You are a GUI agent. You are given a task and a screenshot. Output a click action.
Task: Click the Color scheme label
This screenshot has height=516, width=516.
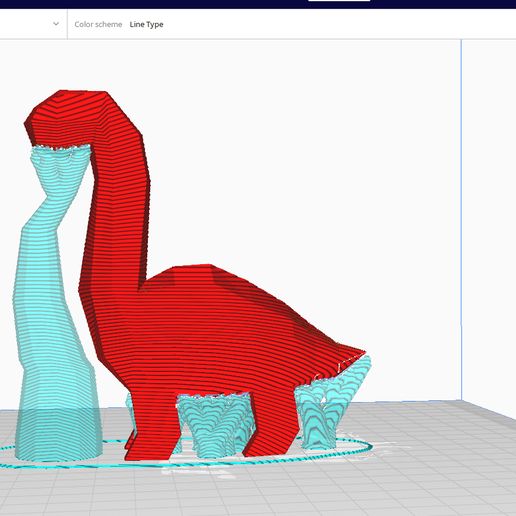[98, 24]
